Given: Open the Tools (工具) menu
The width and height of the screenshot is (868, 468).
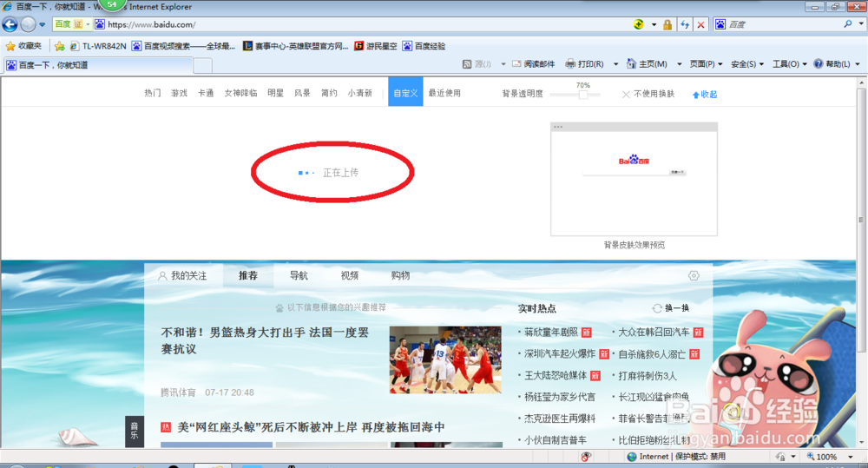Looking at the screenshot, I should (789, 64).
